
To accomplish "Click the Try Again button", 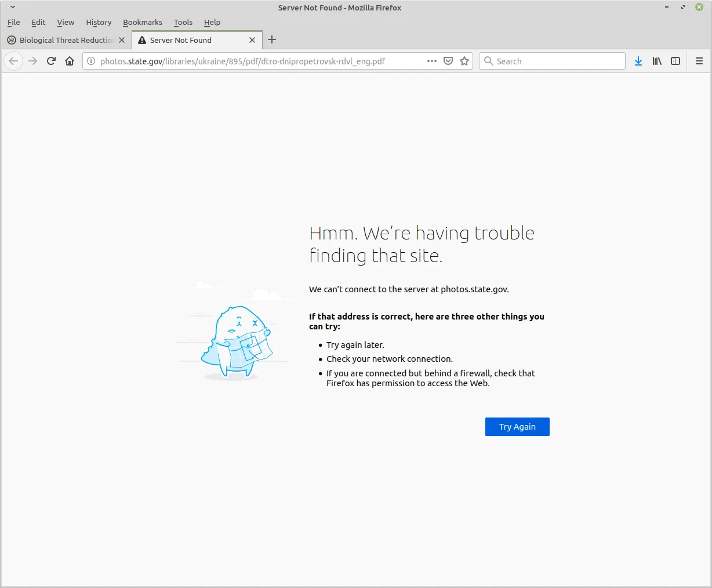I will pos(517,427).
